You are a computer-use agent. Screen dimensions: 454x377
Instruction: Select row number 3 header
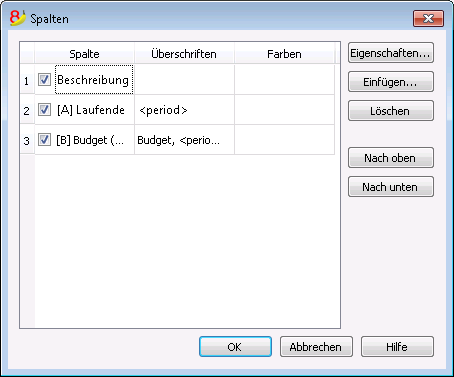(x=27, y=140)
